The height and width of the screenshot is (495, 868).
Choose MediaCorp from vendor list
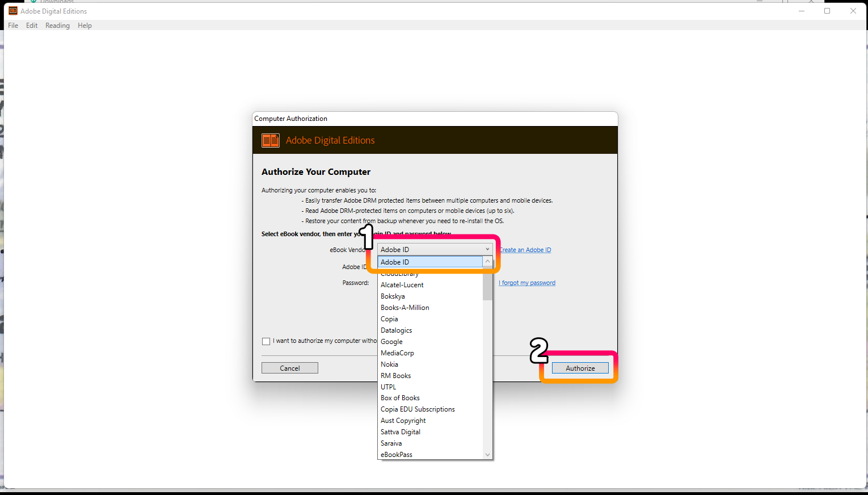430,353
